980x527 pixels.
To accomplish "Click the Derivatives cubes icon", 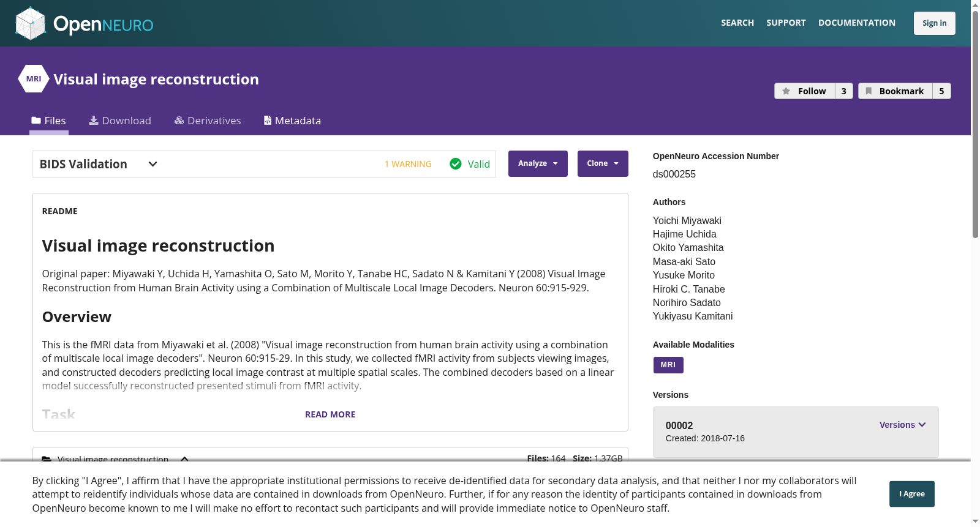I will coord(179,121).
